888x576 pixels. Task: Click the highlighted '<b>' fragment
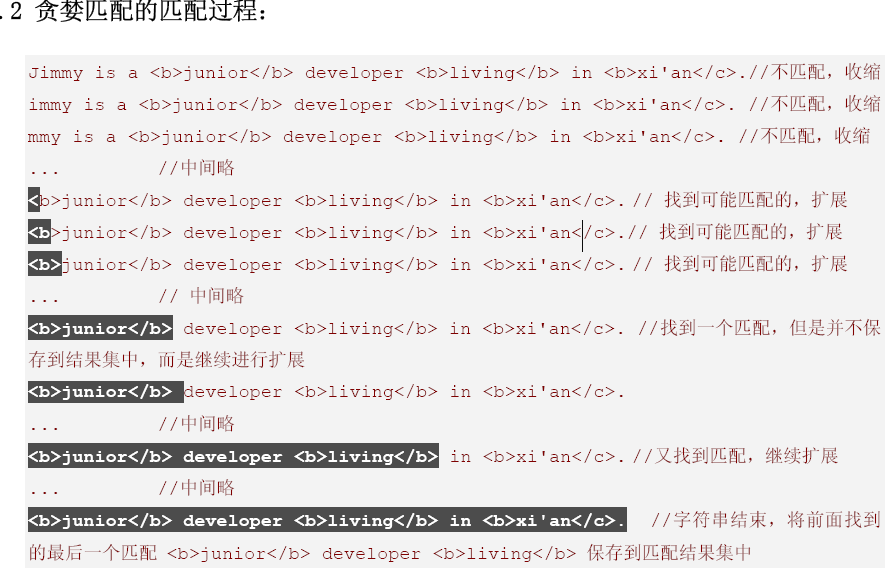(x=45, y=264)
